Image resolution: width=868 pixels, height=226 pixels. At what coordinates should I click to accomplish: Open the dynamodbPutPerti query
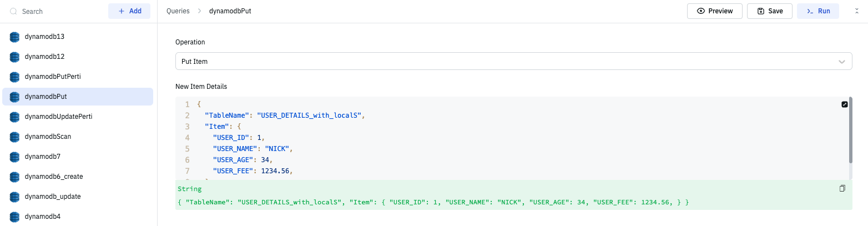(53, 77)
